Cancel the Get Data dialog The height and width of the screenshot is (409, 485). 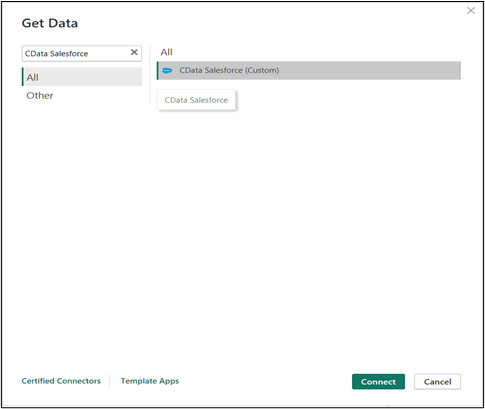437,382
